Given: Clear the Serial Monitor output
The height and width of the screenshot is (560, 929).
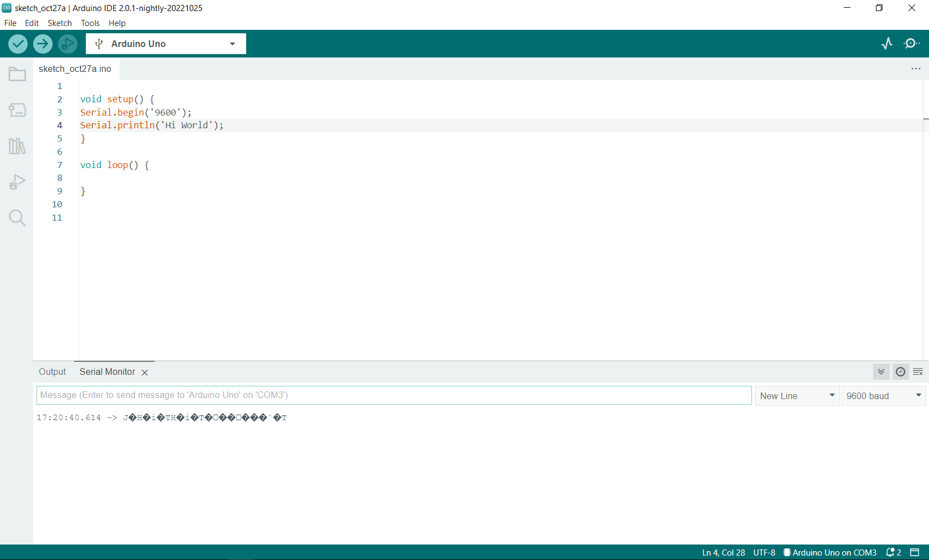Looking at the screenshot, I should [918, 371].
